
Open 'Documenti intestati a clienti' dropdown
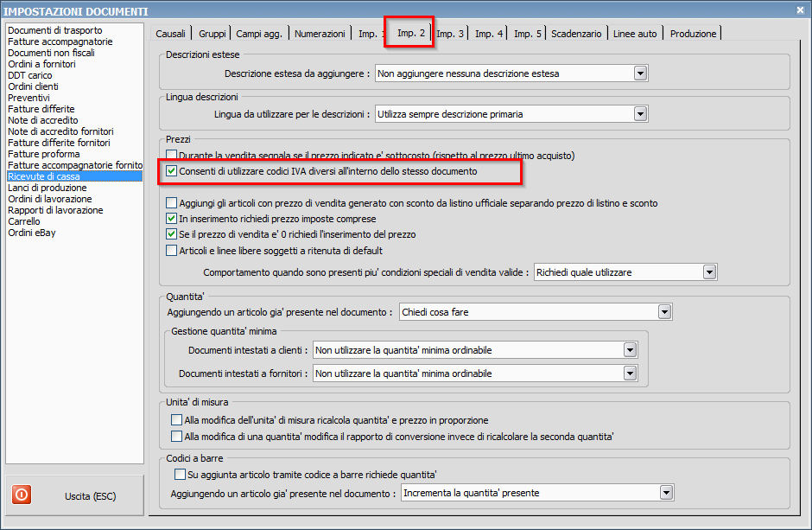(x=631, y=350)
